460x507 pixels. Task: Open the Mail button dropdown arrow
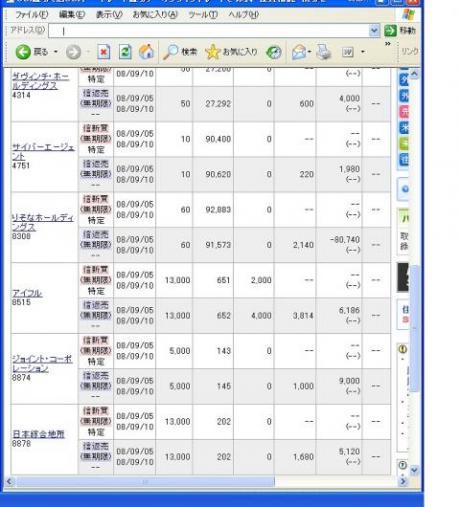click(310, 52)
